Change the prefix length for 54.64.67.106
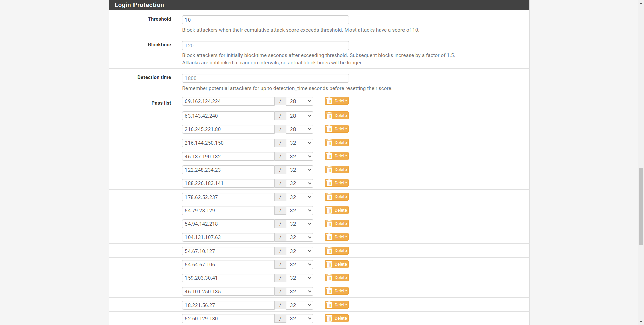The width and height of the screenshot is (644, 325). 300,265
